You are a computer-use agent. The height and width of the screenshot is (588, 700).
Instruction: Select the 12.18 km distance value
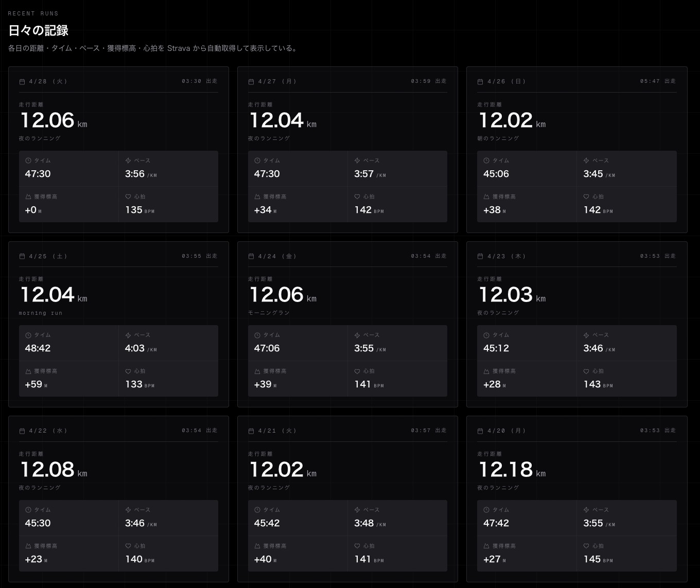point(505,469)
